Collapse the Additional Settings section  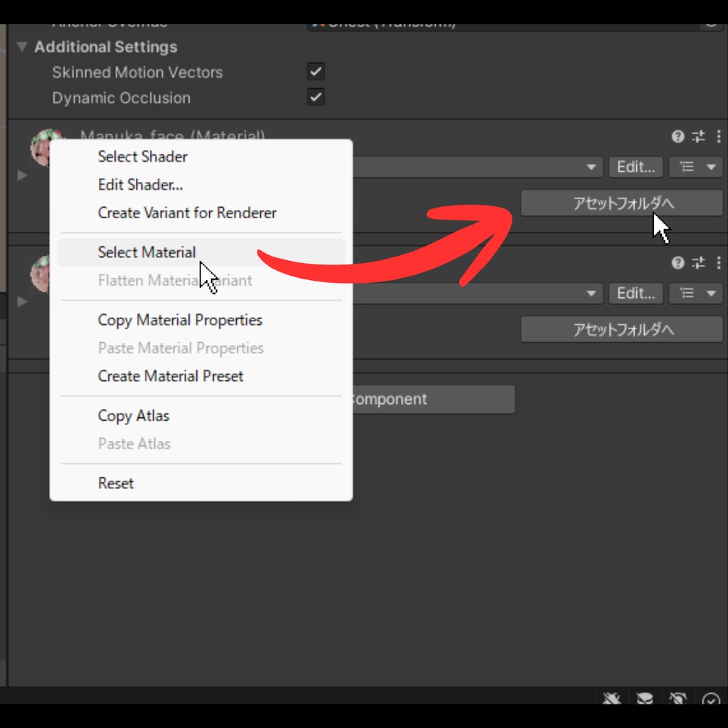(21, 47)
